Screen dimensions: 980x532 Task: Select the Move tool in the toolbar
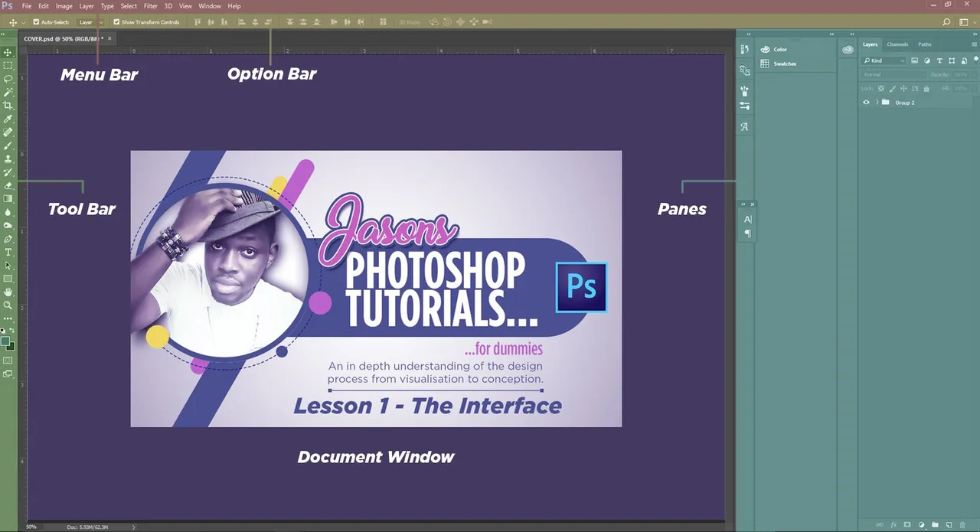tap(8, 53)
